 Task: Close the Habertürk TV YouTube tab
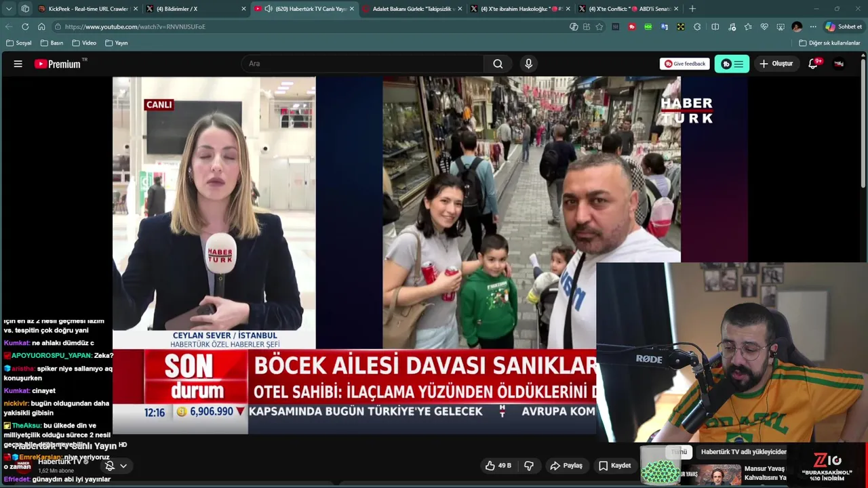pyautogui.click(x=351, y=9)
